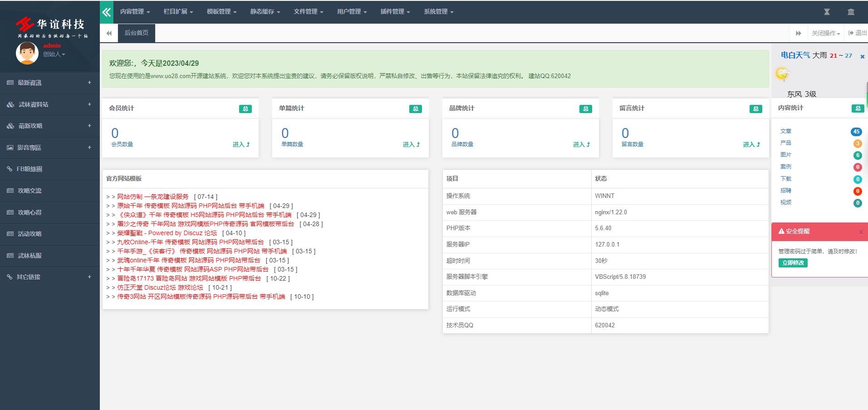Click the 立即修改 button
868x410 pixels.
click(x=793, y=263)
